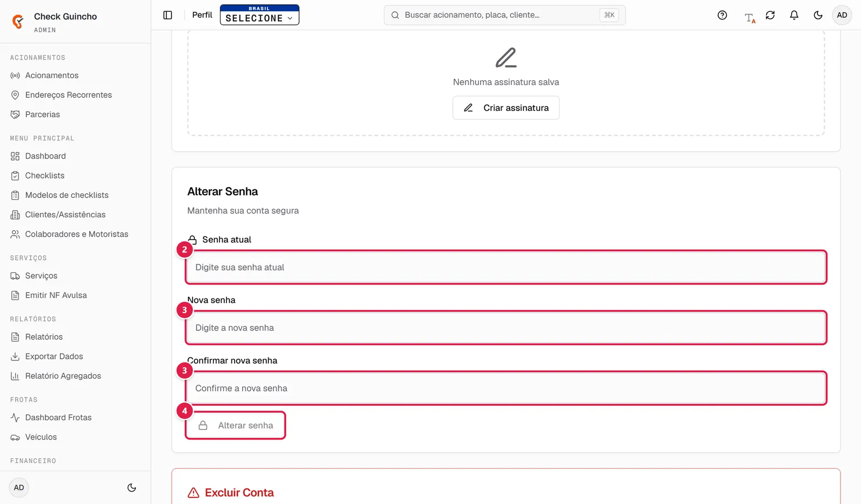Open Colaboradores e Motoristas
Screen dimensions: 861x504
click(76, 234)
